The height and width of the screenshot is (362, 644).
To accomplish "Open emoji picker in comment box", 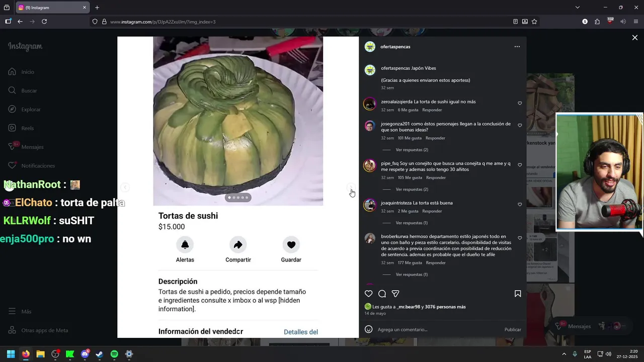I will (368, 329).
